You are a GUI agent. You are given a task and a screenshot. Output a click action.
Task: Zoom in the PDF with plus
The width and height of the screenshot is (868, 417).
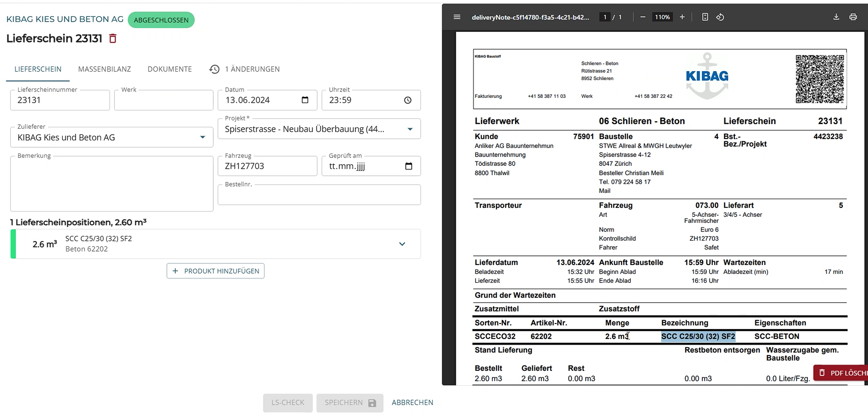(x=682, y=17)
